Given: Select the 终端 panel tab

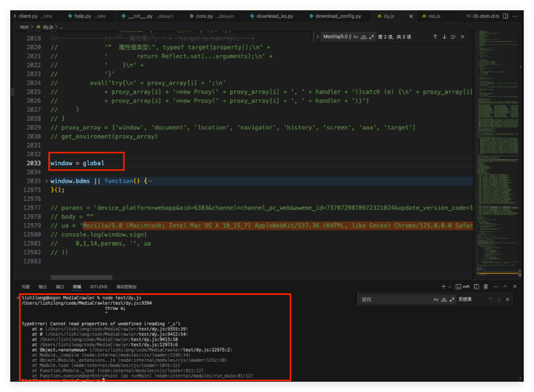Looking at the screenshot, I should click(x=77, y=287).
